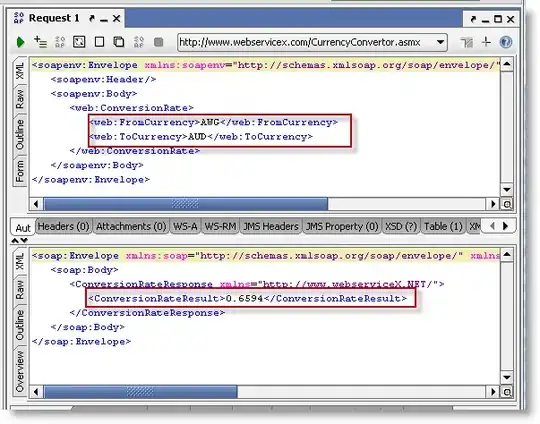Click the recreate request icon with diagonal arrows

tap(79, 42)
